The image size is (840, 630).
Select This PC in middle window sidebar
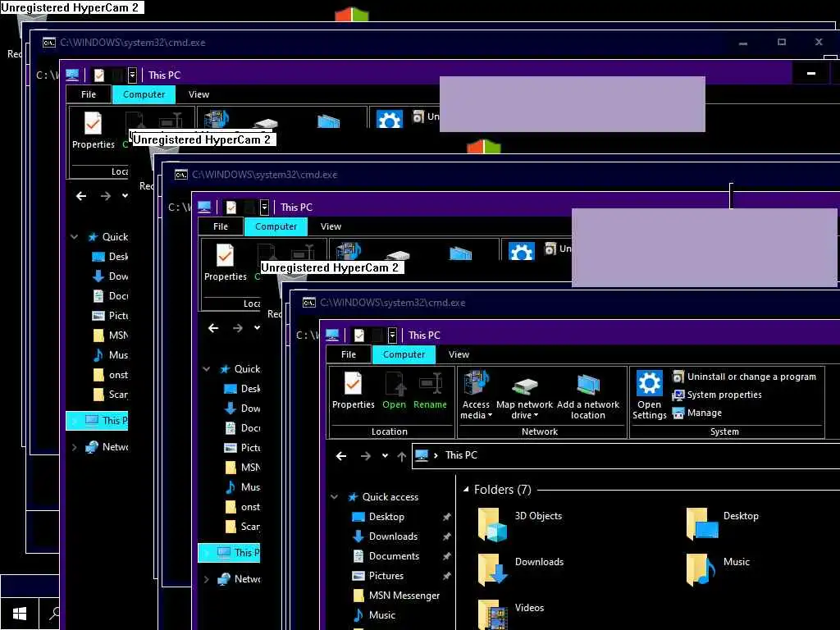(230, 553)
